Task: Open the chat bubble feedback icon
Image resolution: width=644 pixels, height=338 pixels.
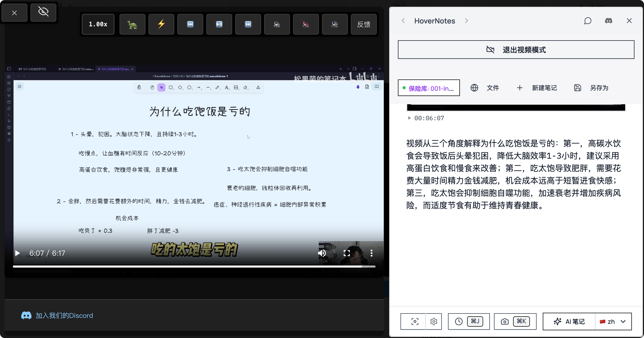Action: tap(588, 21)
